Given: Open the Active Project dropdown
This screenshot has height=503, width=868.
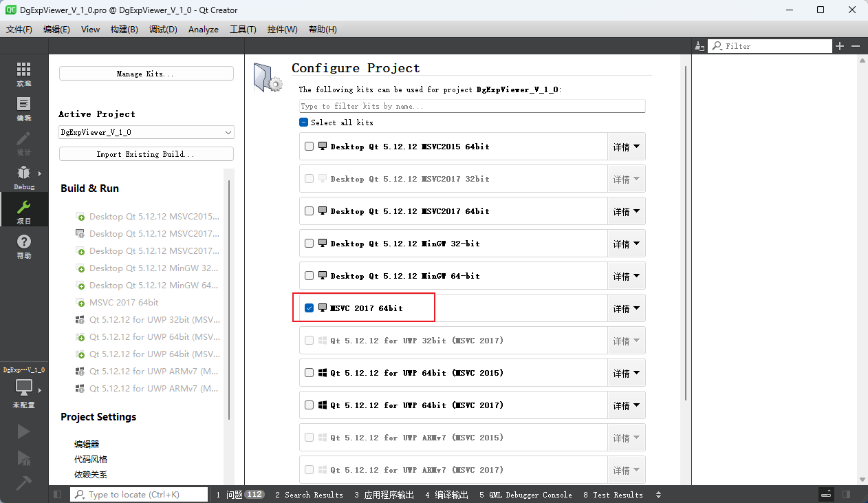Looking at the screenshot, I should (x=147, y=132).
